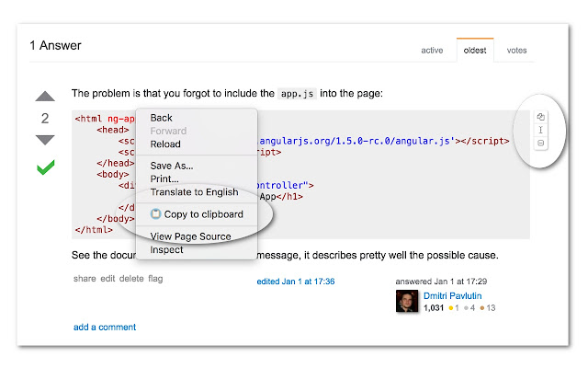Click the copy code icon beside the snippet

coord(540,117)
